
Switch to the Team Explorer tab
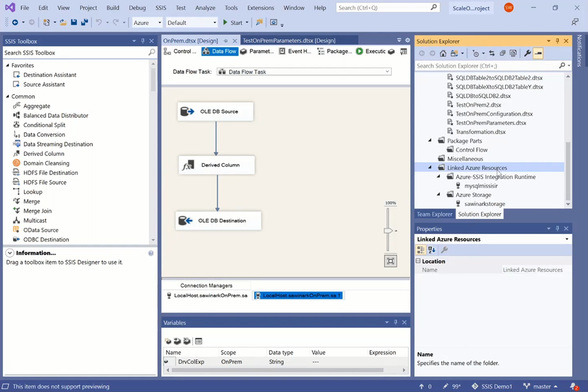(434, 214)
